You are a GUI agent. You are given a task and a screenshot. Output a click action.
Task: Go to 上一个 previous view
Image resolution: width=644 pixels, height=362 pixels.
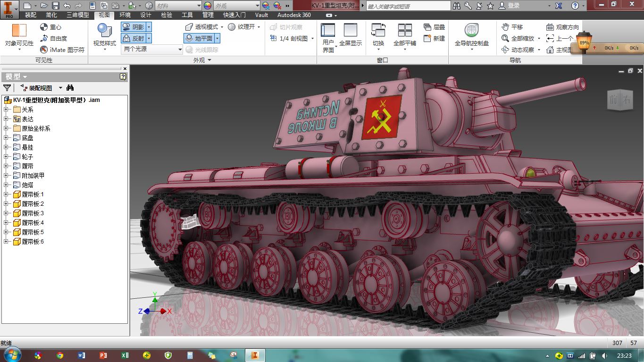pos(560,39)
